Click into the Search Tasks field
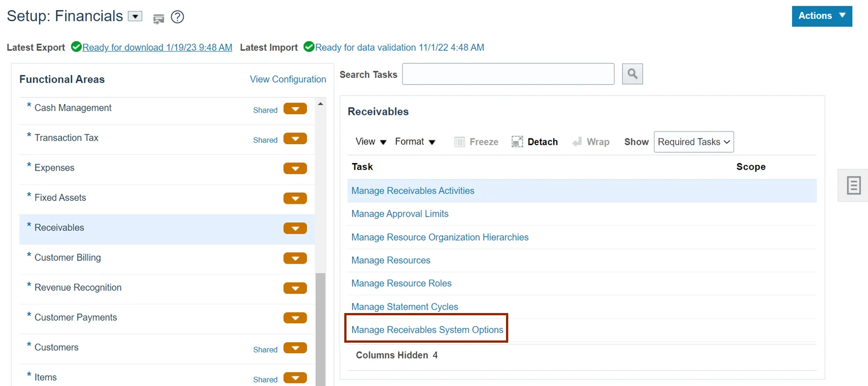This screenshot has width=868, height=386. [508, 74]
